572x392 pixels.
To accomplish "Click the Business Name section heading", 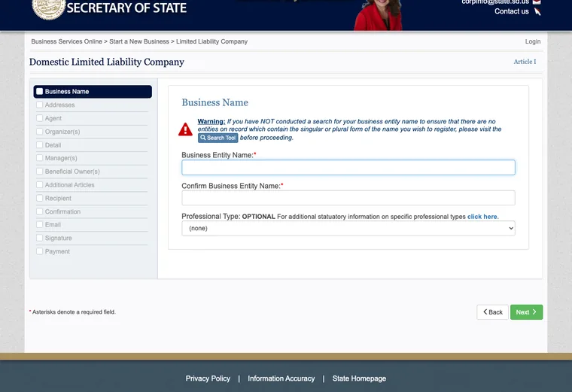I will (x=214, y=102).
